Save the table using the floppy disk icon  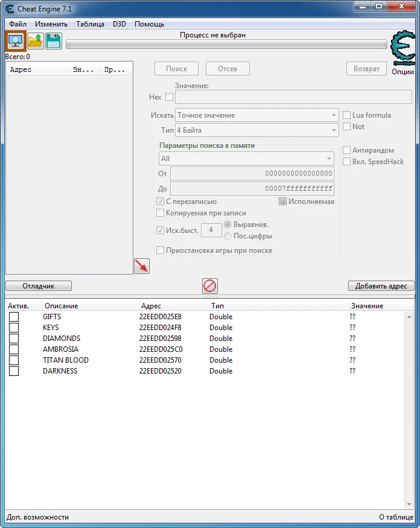[54, 41]
